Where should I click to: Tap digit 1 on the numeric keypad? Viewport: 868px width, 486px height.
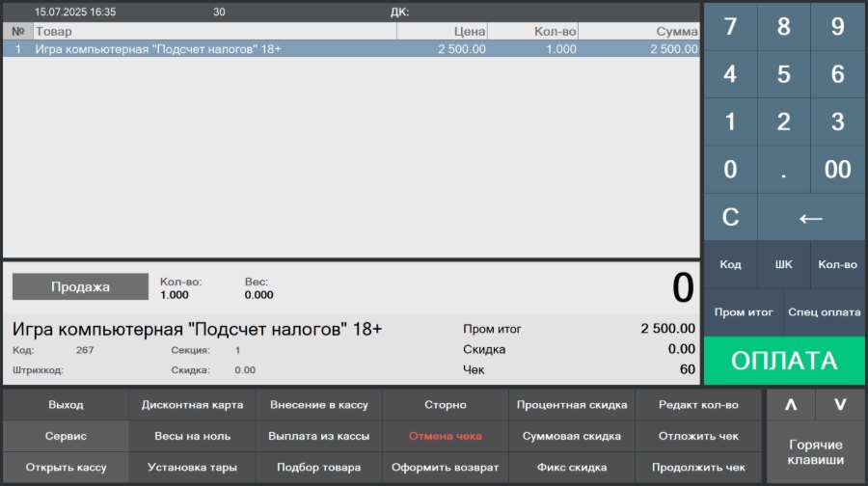tap(730, 121)
